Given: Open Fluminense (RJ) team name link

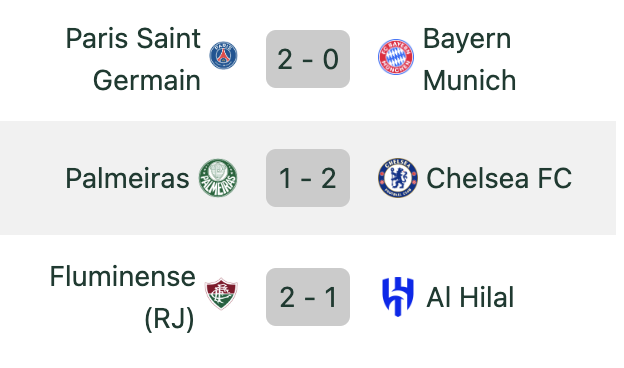Looking at the screenshot, I should tap(123, 298).
